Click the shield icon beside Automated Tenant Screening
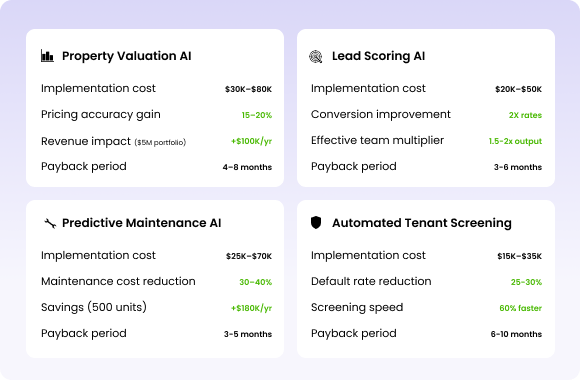The height and width of the screenshot is (380, 580). tap(316, 223)
